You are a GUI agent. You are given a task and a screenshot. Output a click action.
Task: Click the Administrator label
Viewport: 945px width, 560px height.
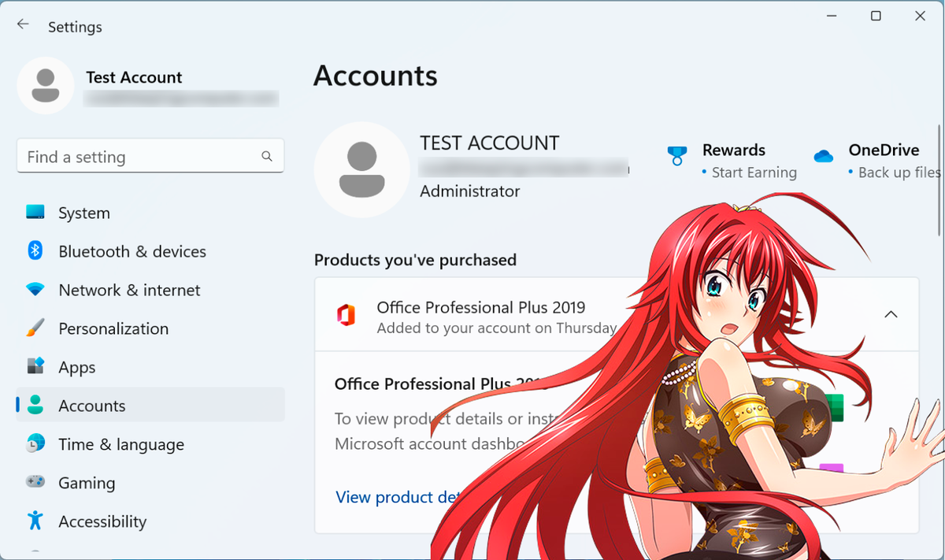coord(469,191)
